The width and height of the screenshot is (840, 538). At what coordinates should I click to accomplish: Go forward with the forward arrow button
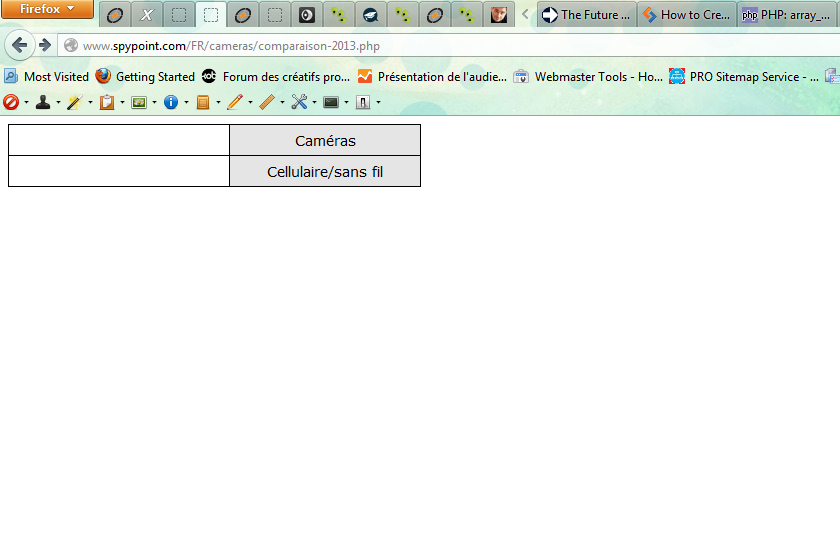tap(46, 45)
